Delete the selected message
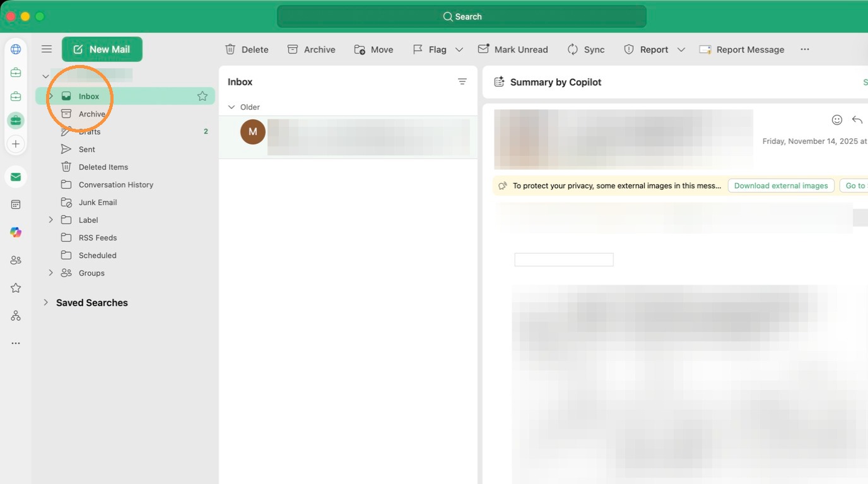 pyautogui.click(x=247, y=49)
